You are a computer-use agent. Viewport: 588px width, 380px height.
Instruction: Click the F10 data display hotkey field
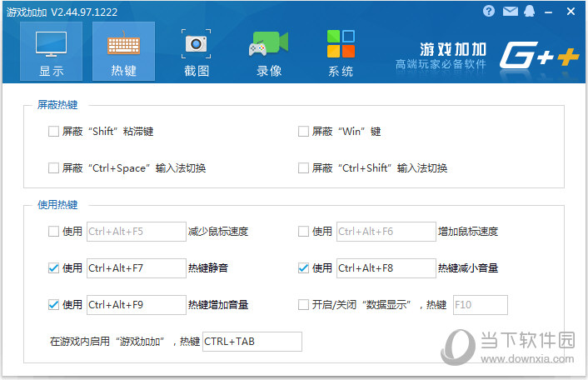481,305
